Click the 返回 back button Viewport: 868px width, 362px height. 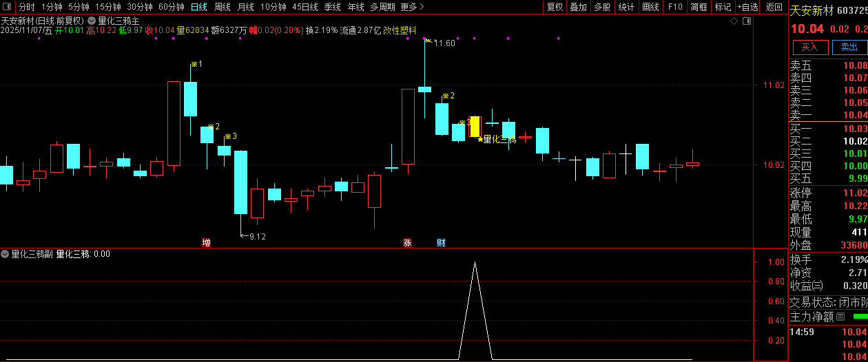pos(774,7)
